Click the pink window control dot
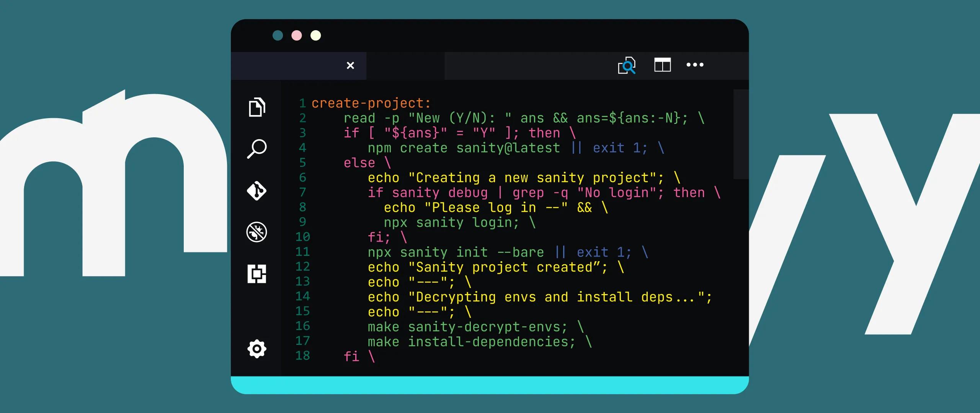This screenshot has height=413, width=980. [297, 36]
